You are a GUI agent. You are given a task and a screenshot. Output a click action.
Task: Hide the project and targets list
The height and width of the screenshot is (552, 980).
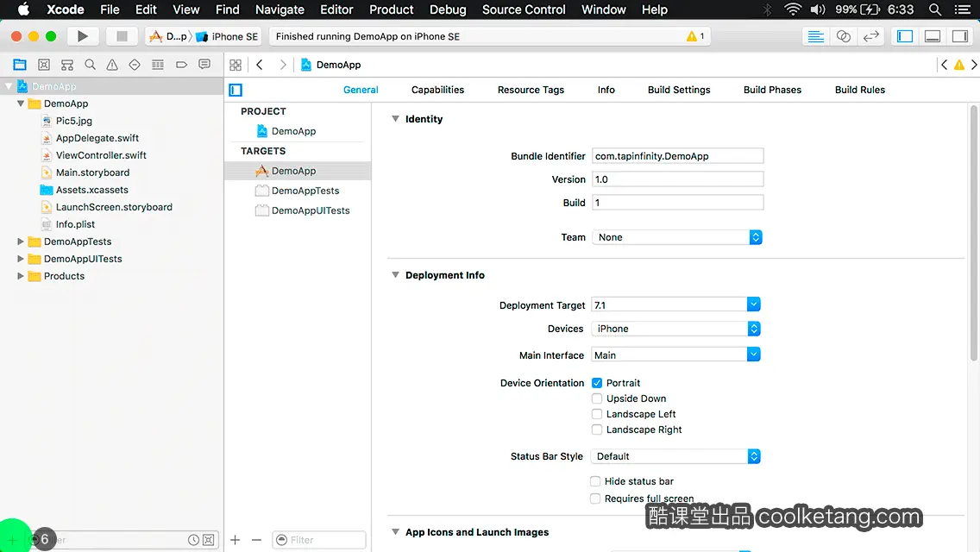[x=236, y=90]
